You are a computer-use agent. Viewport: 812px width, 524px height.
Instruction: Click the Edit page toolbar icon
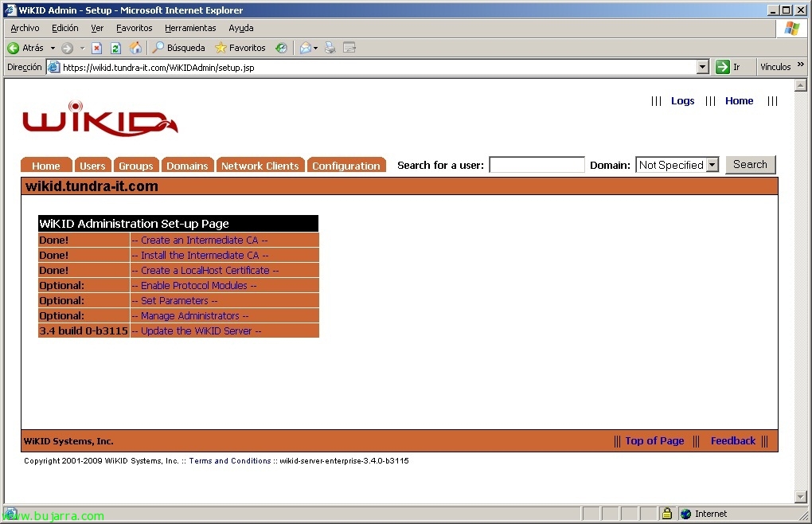(349, 48)
